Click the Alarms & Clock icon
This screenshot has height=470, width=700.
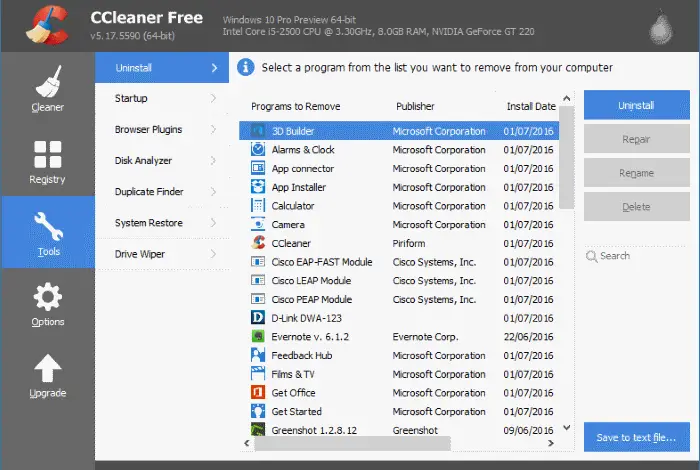tap(258, 149)
